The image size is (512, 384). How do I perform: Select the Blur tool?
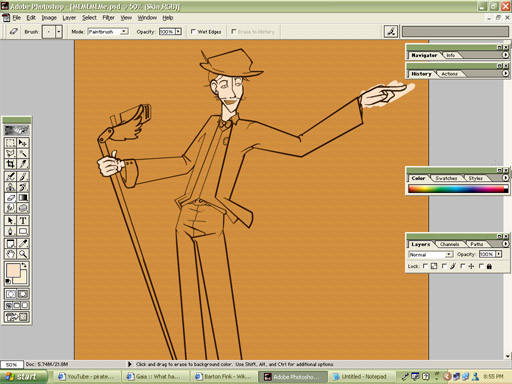coord(10,208)
